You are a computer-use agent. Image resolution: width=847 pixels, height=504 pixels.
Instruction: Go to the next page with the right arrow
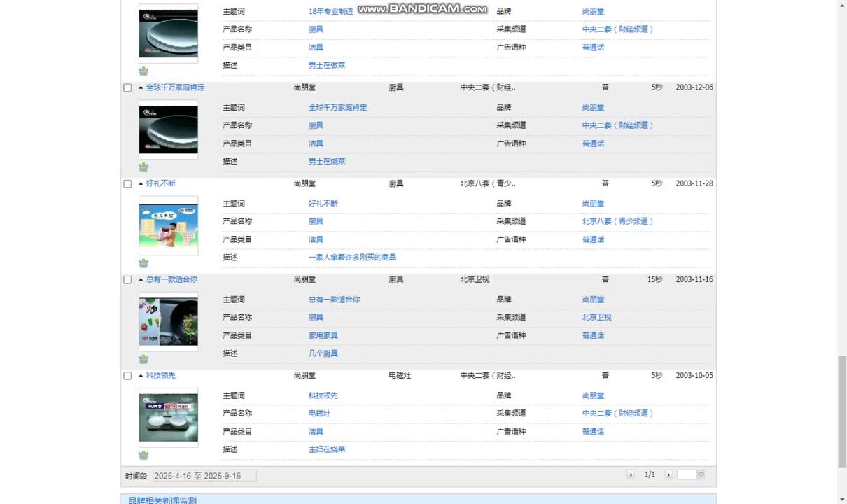(x=668, y=475)
